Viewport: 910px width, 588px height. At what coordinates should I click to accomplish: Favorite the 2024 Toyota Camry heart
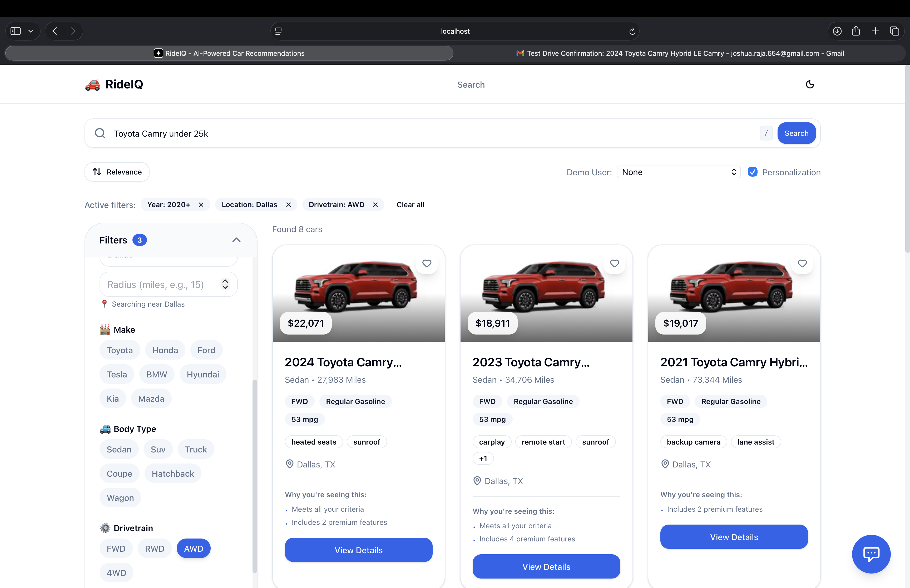click(x=427, y=263)
